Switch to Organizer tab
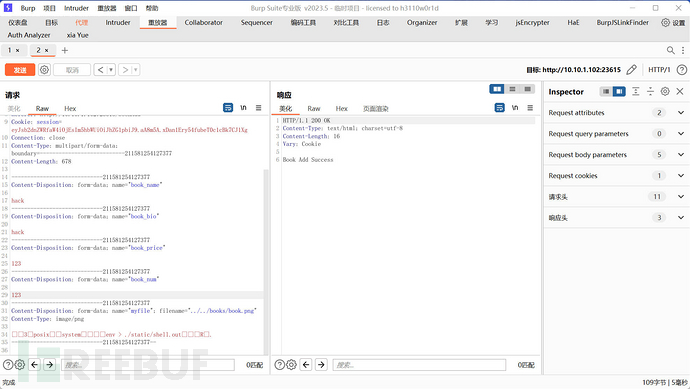 coord(422,22)
